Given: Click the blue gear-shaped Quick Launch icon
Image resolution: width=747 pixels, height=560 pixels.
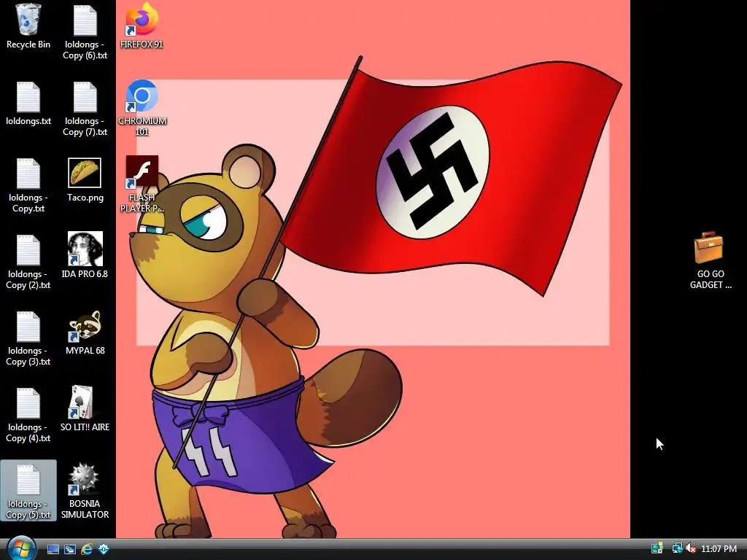Looking at the screenshot, I should pyautogui.click(x=104, y=549).
